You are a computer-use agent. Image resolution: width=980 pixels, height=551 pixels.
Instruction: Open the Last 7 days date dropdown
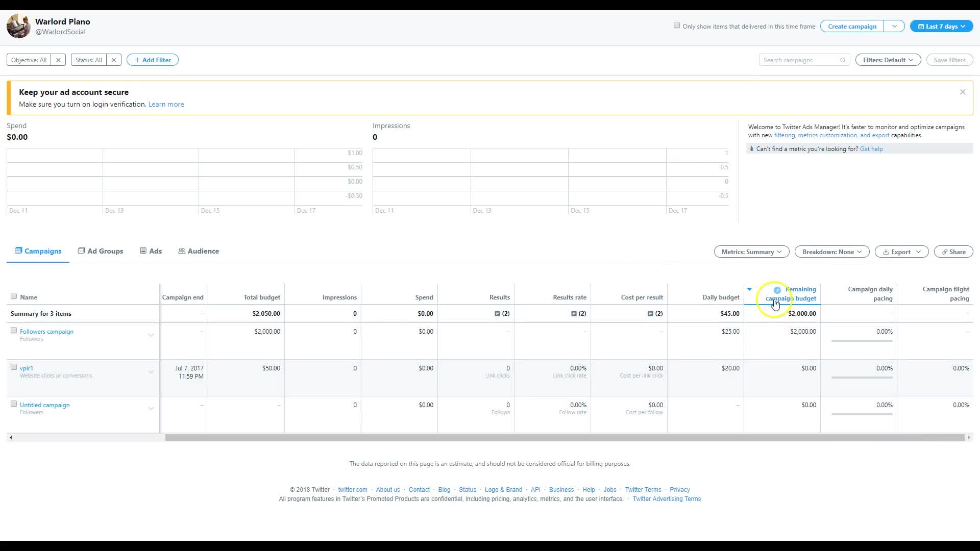coord(941,27)
